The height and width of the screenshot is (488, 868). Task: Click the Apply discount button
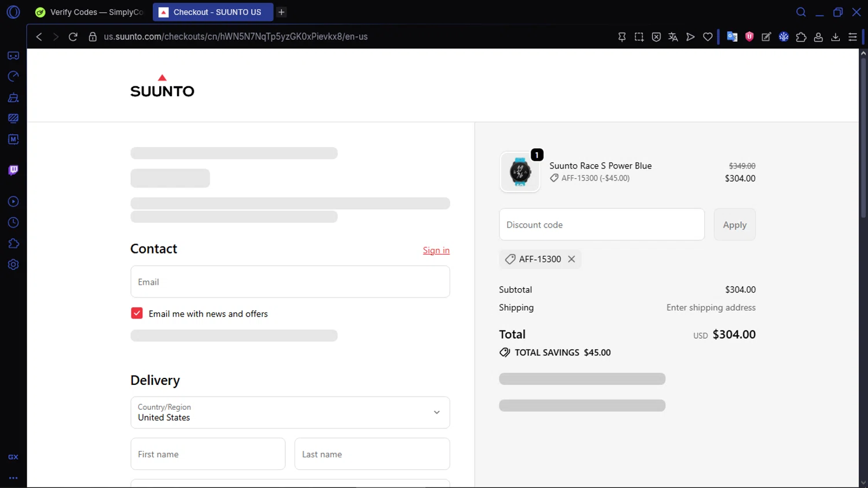click(x=735, y=225)
